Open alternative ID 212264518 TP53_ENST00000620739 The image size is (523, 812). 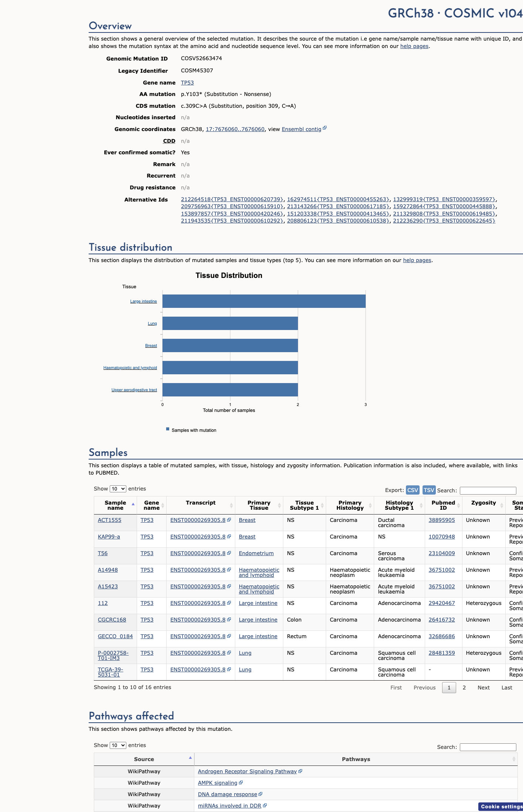click(232, 199)
